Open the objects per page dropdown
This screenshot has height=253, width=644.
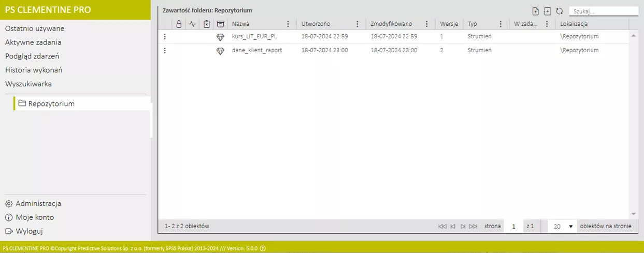pos(562,227)
